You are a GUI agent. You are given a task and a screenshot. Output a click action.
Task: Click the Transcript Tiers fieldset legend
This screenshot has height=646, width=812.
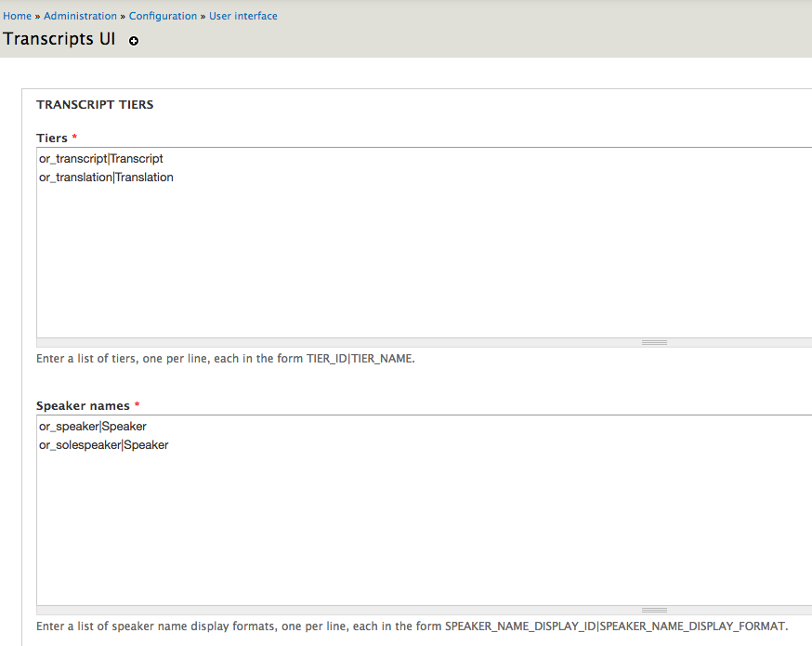95,104
